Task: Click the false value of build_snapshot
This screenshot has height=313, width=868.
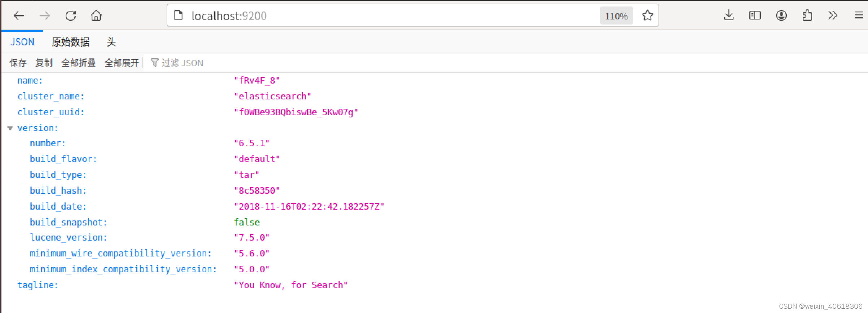Action: pos(247,223)
